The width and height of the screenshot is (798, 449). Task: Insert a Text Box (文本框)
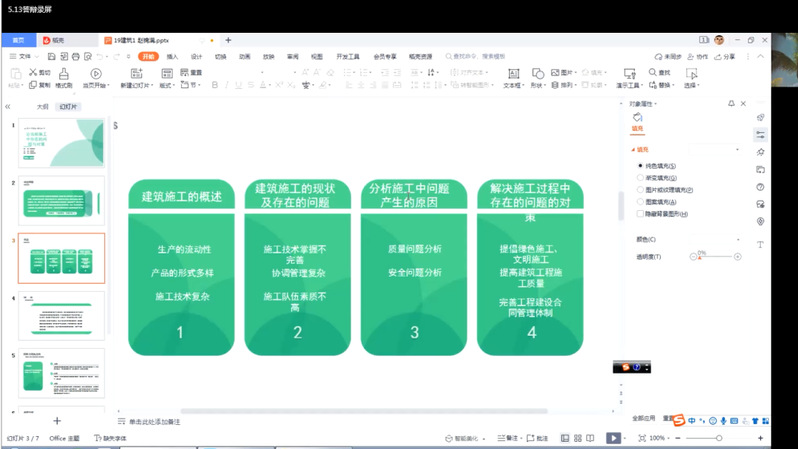[512, 78]
